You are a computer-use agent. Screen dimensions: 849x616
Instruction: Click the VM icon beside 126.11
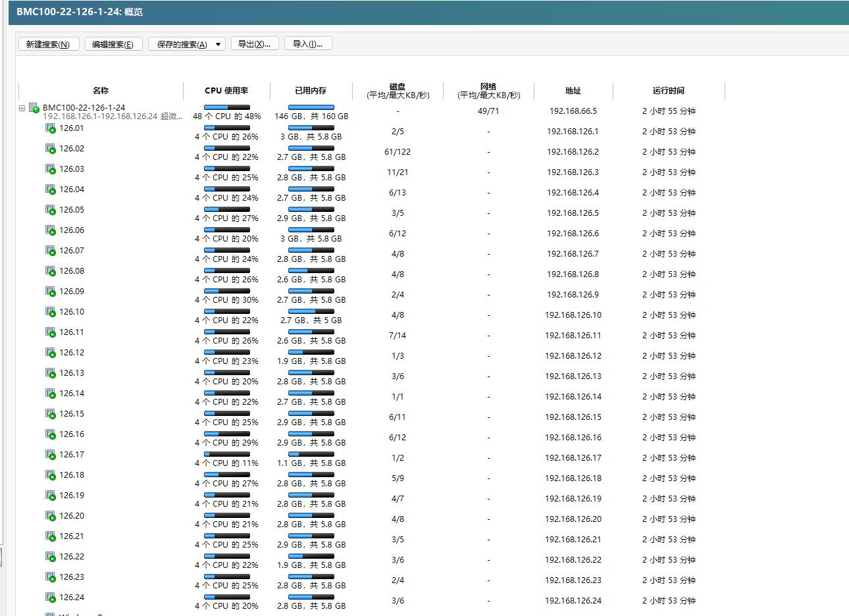point(51,332)
